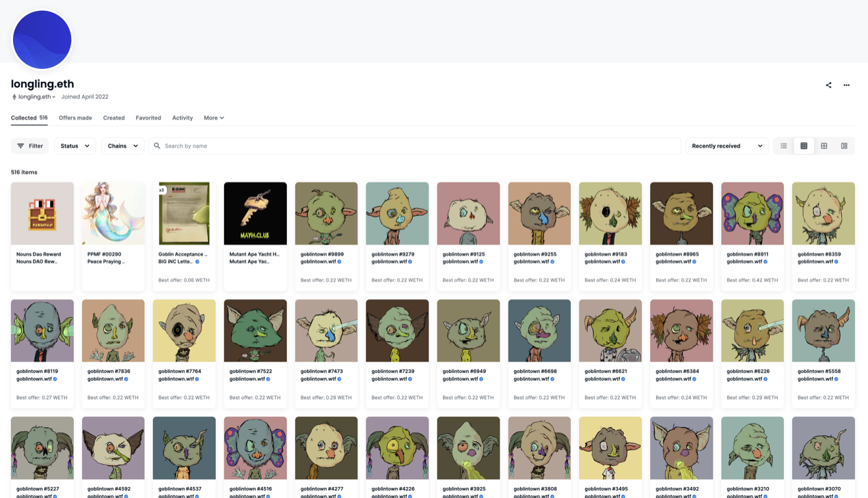This screenshot has width=868, height=498.
Task: Open the Chains dropdown
Action: pyautogui.click(x=122, y=146)
